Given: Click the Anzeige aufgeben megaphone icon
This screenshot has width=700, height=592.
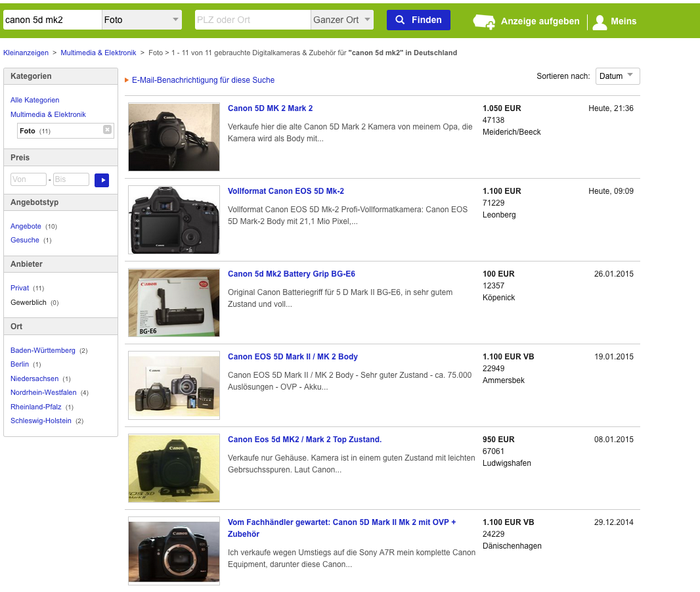Looking at the screenshot, I should click(484, 21).
